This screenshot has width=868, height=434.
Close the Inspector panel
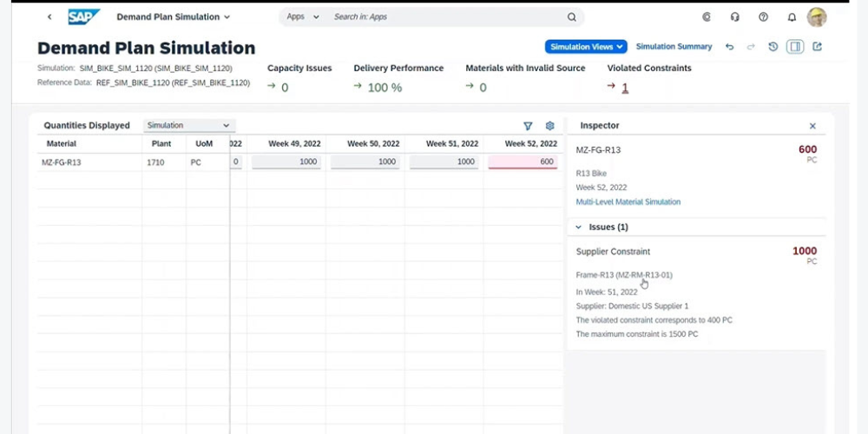coord(812,126)
